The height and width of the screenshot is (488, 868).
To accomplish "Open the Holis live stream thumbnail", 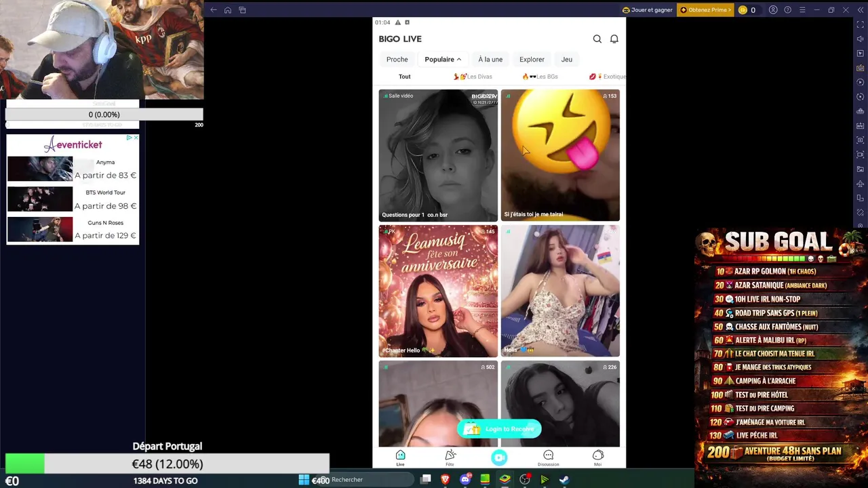I will 560,291.
